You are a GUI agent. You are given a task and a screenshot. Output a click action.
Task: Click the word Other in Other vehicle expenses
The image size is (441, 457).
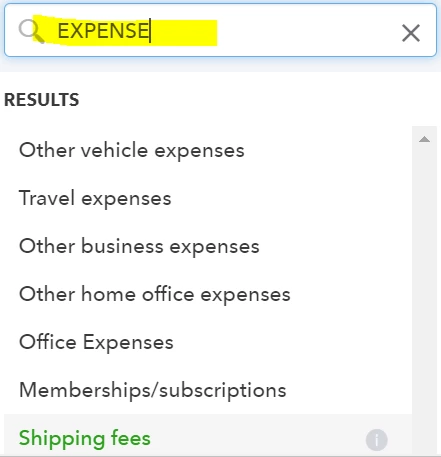click(x=47, y=150)
